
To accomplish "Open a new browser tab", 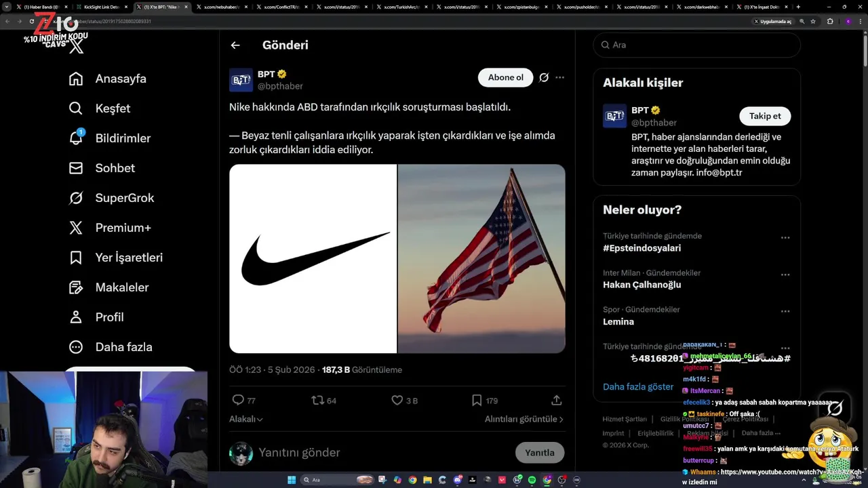I will point(798,7).
